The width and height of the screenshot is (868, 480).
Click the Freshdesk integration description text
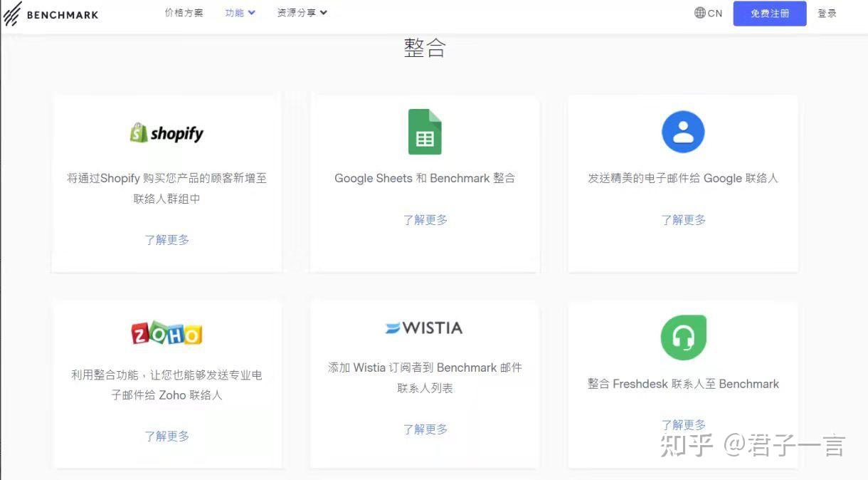coord(683,384)
